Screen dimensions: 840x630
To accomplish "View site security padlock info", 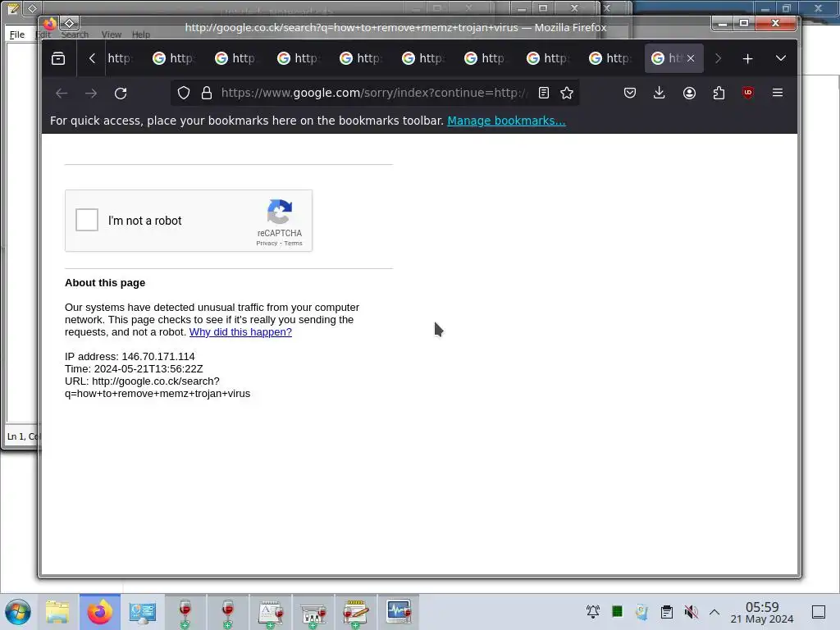I will [x=207, y=94].
